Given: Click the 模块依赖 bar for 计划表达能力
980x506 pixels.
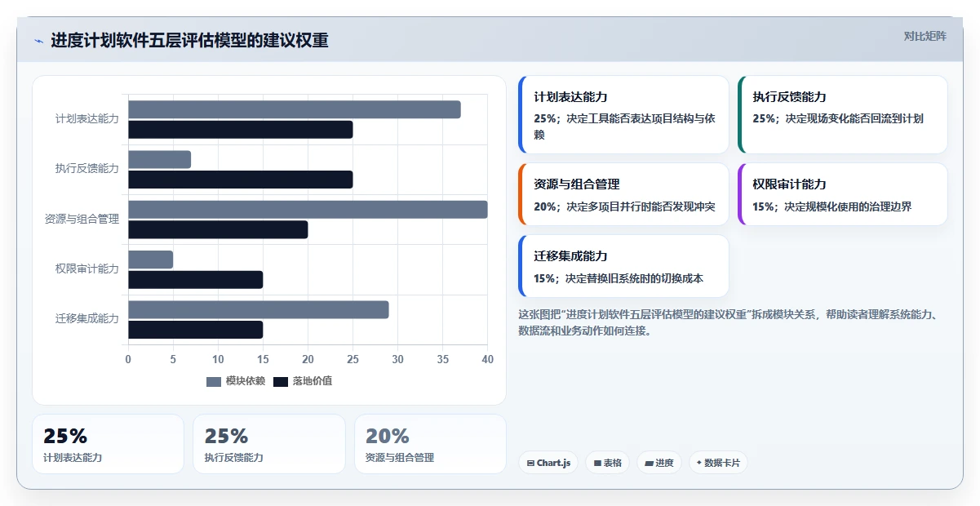Looking at the screenshot, I should (295, 109).
